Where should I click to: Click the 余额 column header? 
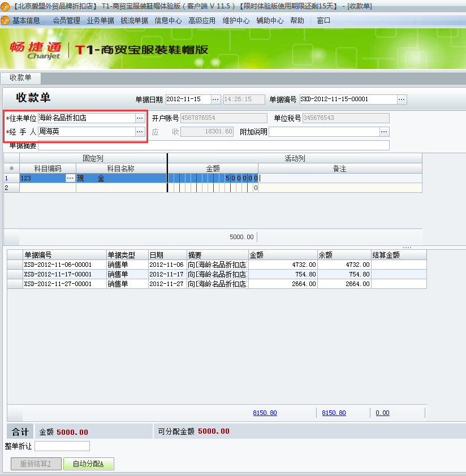click(344, 255)
